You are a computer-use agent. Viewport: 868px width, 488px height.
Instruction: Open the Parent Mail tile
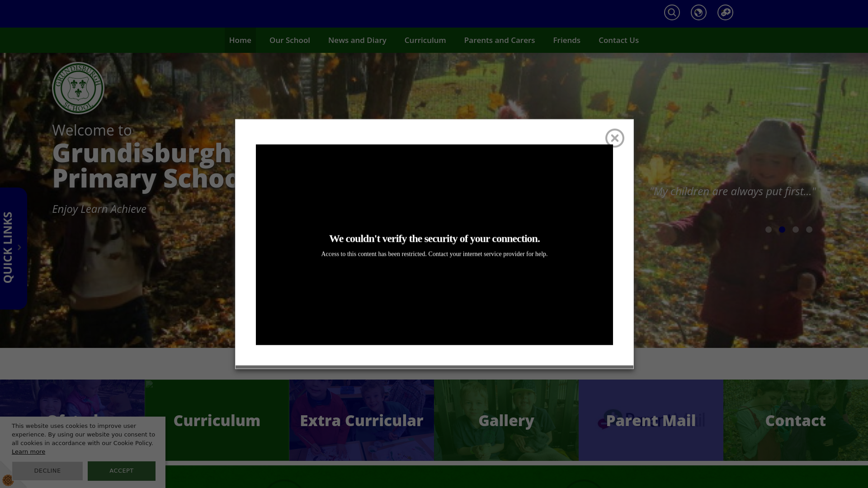click(651, 420)
